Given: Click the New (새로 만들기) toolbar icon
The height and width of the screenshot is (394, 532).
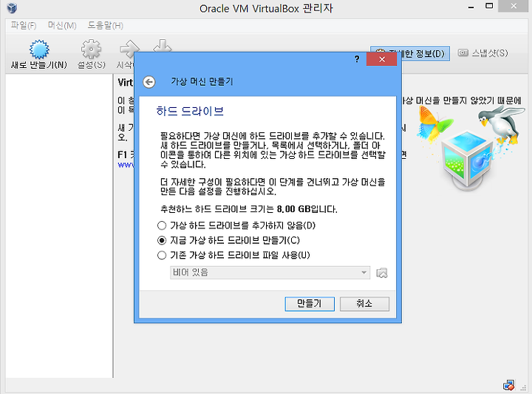Looking at the screenshot, I should point(39,54).
